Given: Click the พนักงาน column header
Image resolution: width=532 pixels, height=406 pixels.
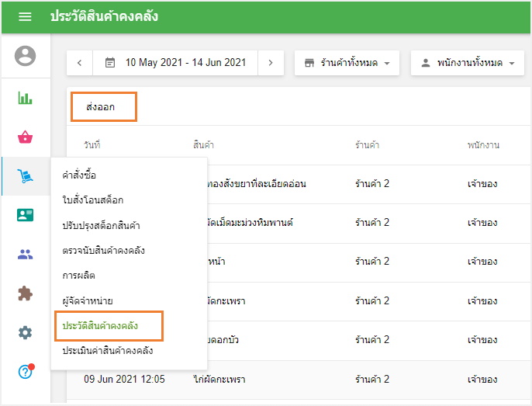Looking at the screenshot, I should (483, 144).
